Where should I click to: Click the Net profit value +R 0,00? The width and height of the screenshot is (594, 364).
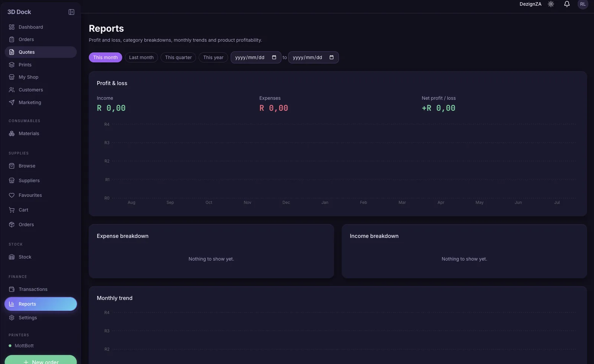[438, 108]
